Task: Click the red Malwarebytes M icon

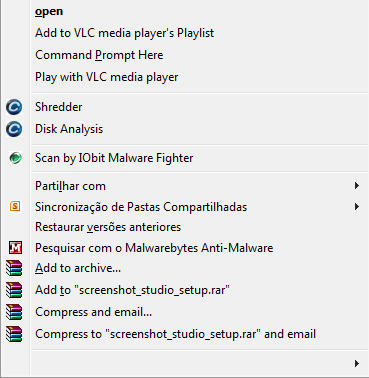Action: coord(15,248)
